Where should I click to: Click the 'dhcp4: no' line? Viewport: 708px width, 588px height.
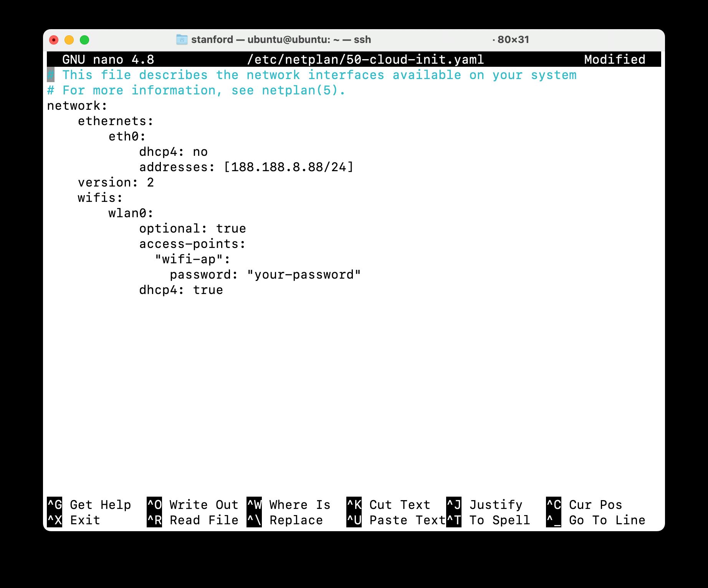[x=173, y=152]
